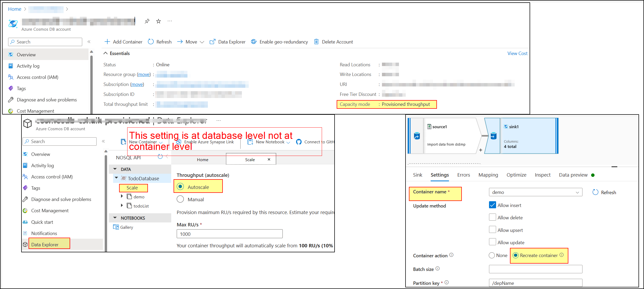Expand the demo container tree item
The width and height of the screenshot is (644, 289).
[x=122, y=197]
